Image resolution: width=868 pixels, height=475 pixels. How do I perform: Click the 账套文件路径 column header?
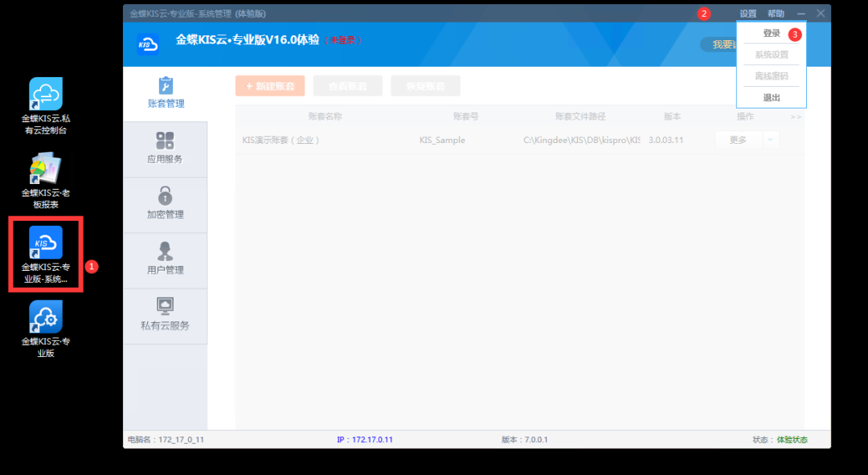(580, 117)
